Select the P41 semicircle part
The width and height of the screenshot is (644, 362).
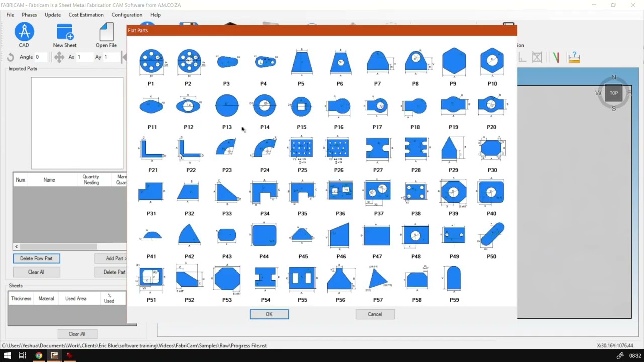pyautogui.click(x=152, y=235)
